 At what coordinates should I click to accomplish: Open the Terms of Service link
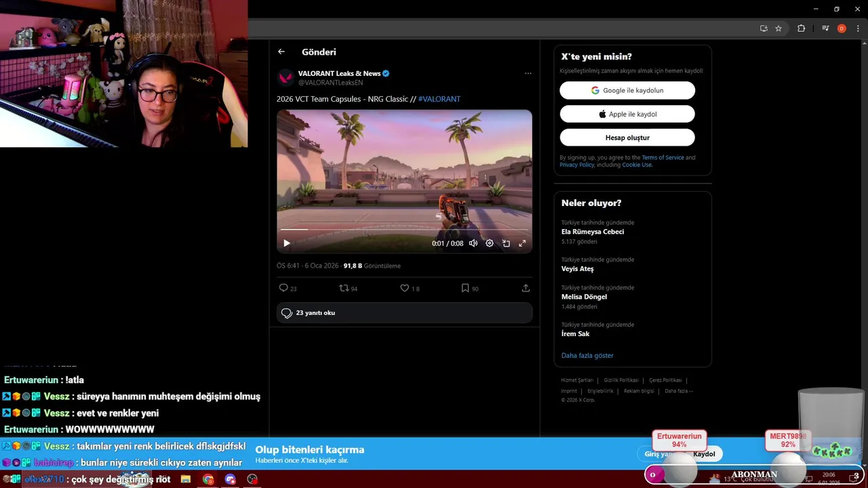click(x=663, y=158)
